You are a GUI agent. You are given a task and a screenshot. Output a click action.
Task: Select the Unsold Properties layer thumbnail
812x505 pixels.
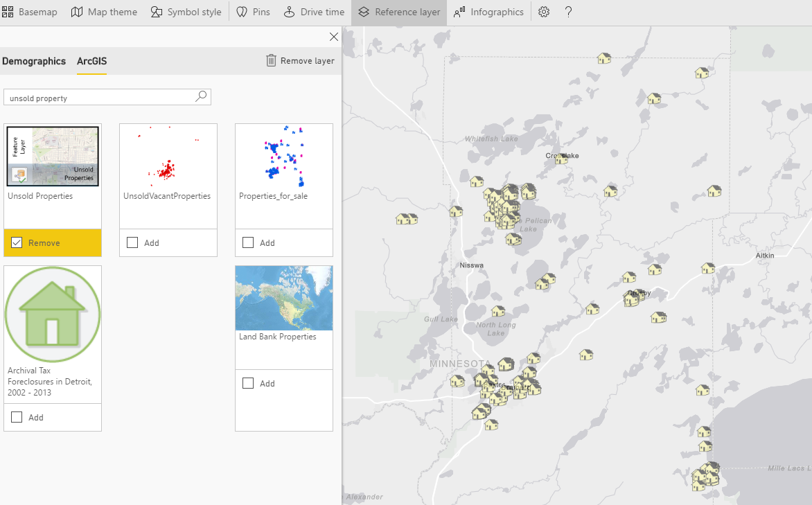click(x=52, y=157)
